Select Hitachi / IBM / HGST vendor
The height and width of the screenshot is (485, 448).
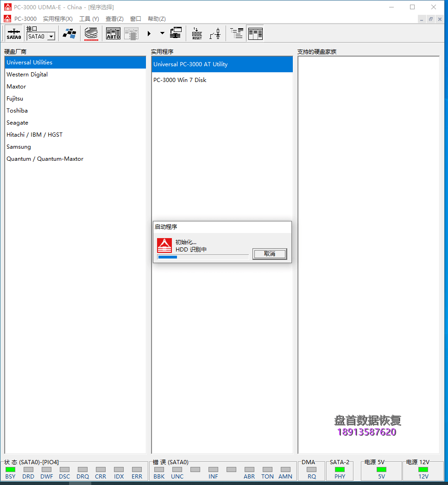(75, 135)
